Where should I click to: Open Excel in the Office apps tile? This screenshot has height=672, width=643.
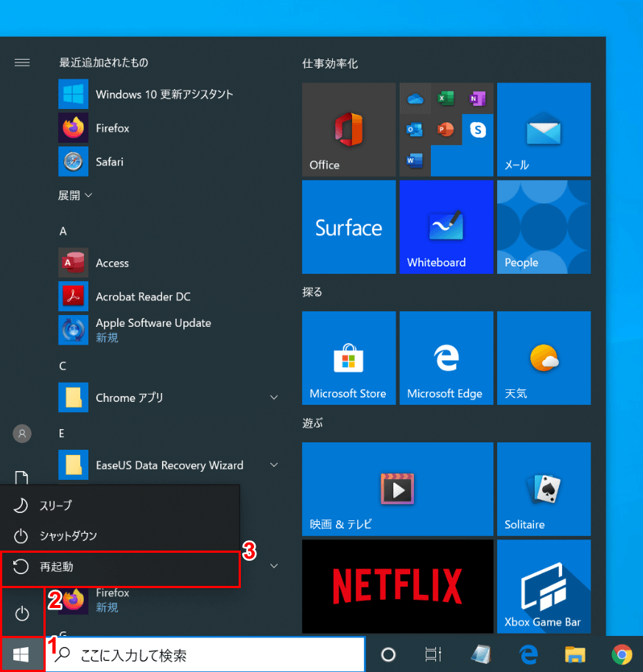[x=446, y=99]
